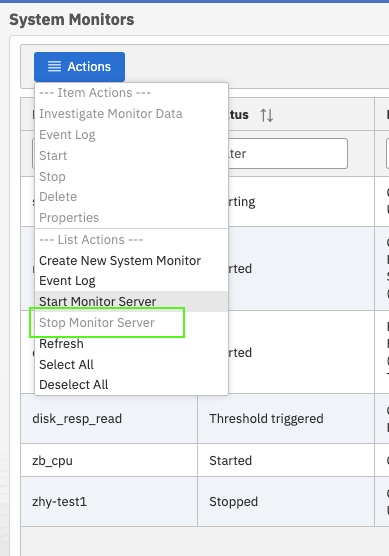
Task: Open the Actions dropdown button
Action: tap(79, 67)
